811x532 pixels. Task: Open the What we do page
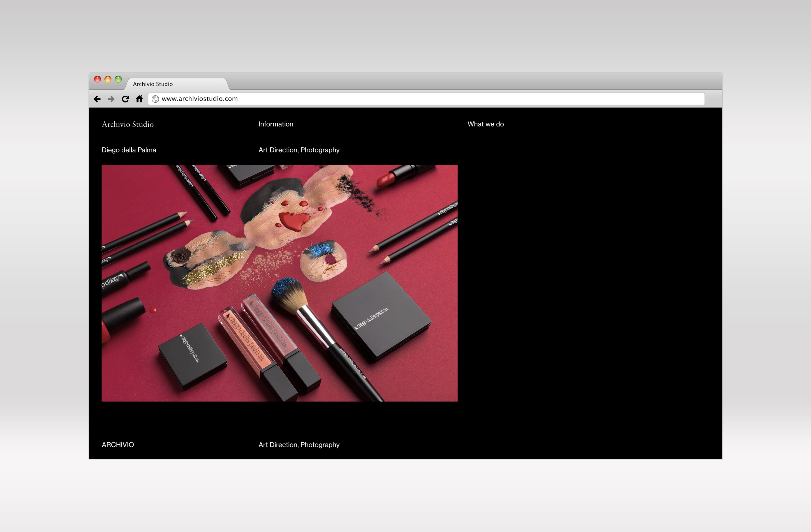(x=486, y=124)
